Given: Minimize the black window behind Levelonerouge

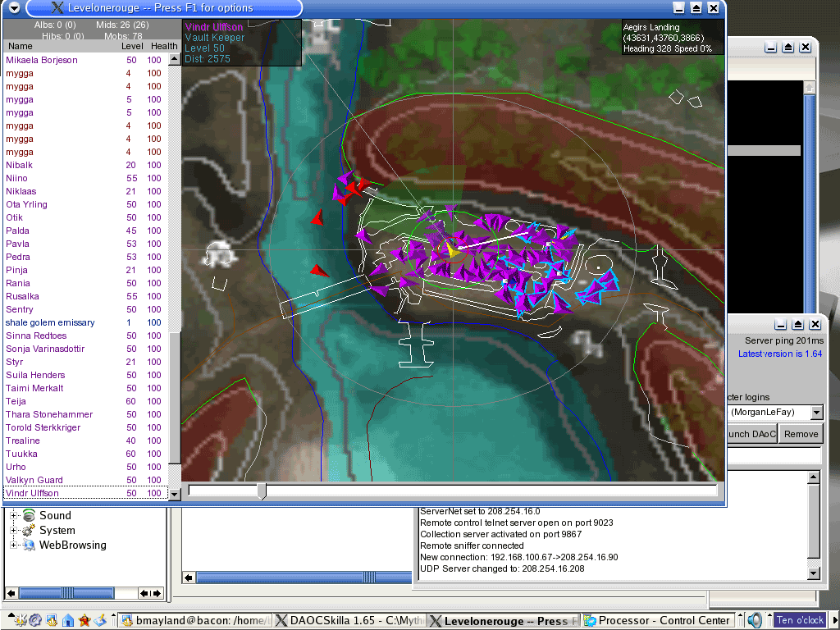Looking at the screenshot, I should pyautogui.click(x=770, y=47).
